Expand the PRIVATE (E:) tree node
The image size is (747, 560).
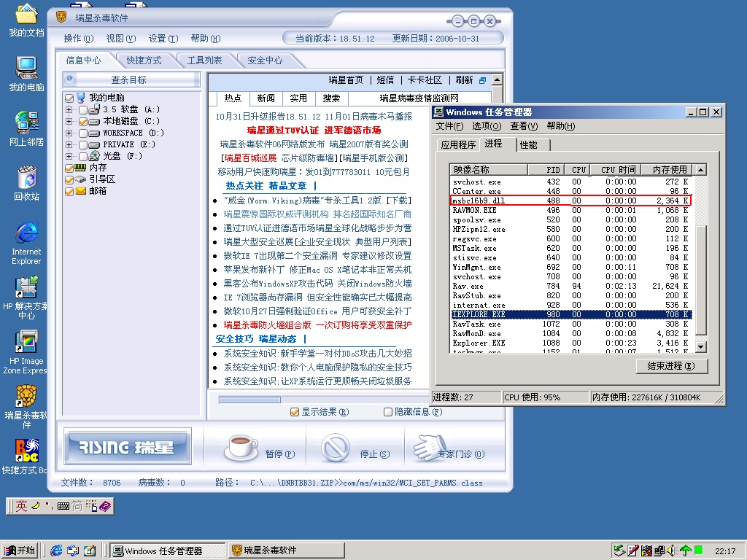(x=69, y=144)
